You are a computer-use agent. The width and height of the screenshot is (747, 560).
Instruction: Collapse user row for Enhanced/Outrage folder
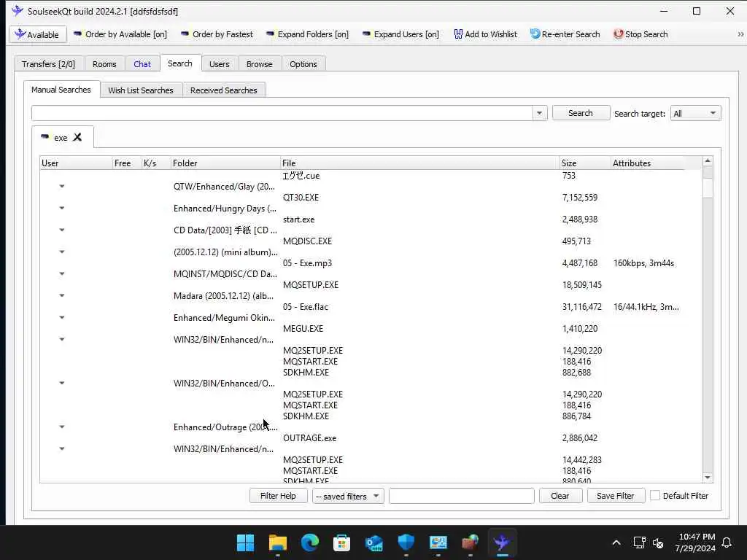(x=62, y=427)
